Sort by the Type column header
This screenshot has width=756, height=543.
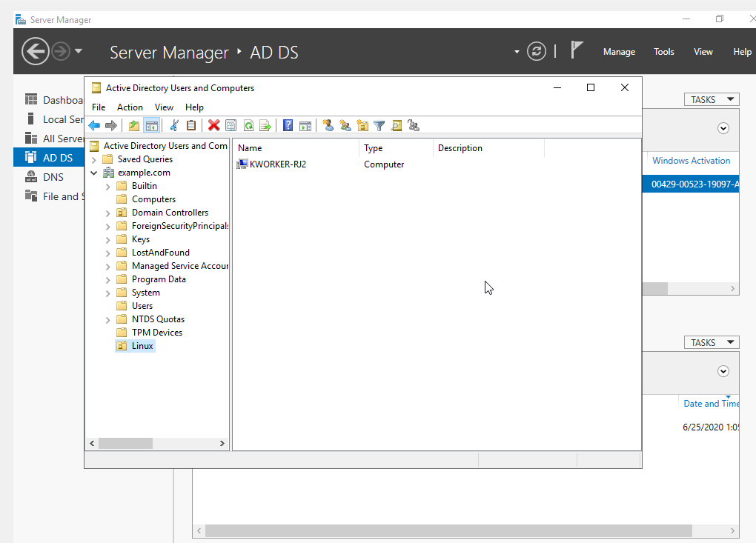[x=395, y=148]
